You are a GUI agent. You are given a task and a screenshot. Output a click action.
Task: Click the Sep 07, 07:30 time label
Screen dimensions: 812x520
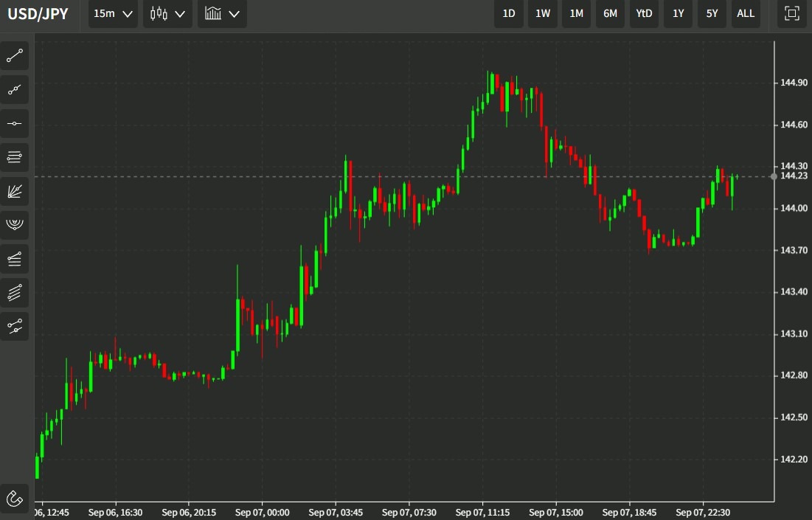point(409,512)
